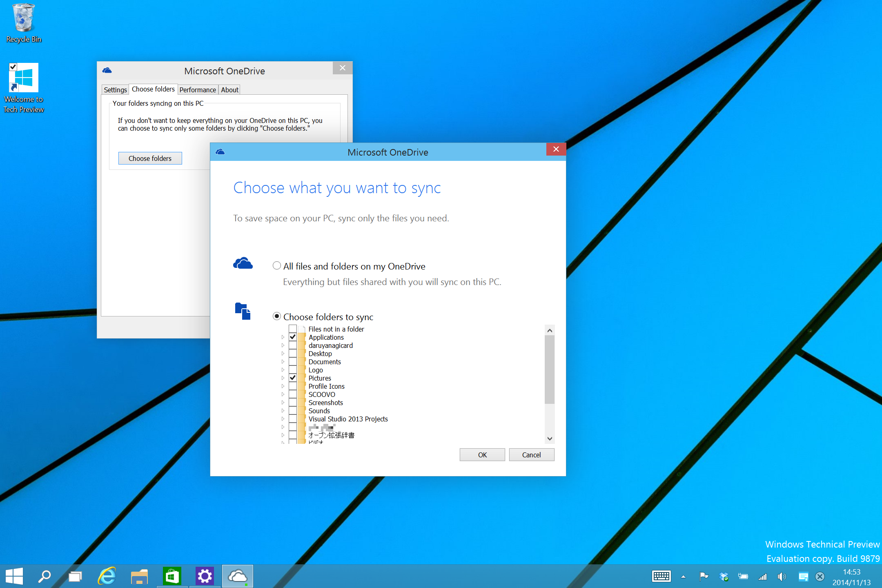
Task: Launch Internet Explorer from the taskbar
Action: tap(107, 576)
